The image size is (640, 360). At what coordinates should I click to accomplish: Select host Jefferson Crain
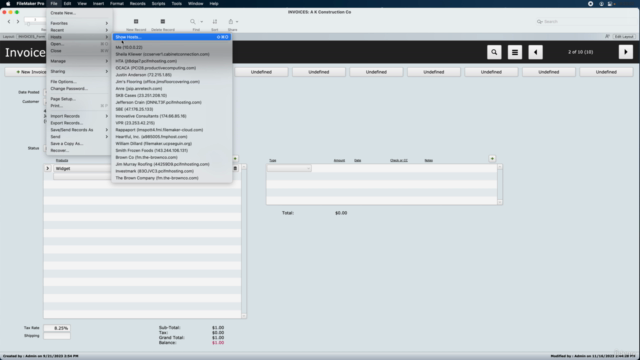171,102
